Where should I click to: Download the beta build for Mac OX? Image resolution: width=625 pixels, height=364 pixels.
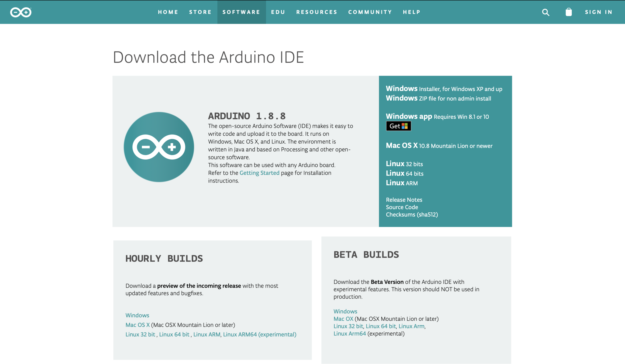343,319
